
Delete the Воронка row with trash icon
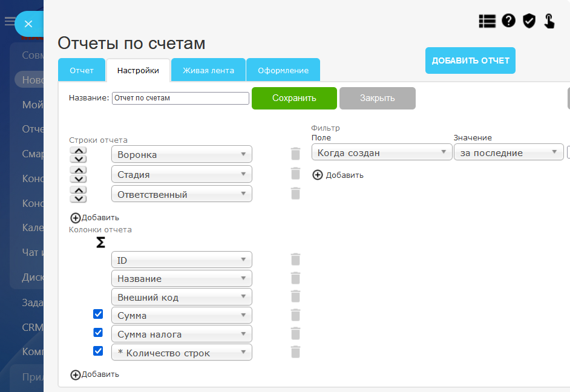click(295, 154)
